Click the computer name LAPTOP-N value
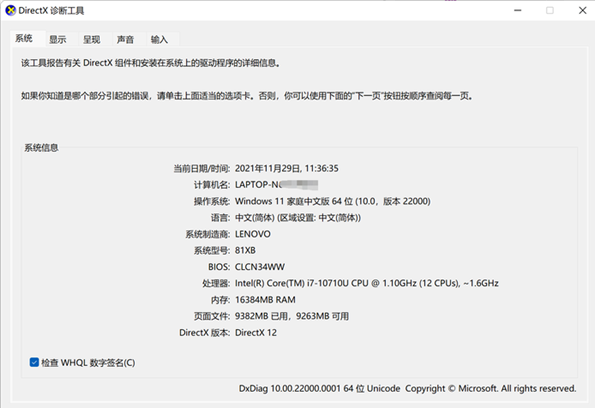Viewport: 595px width, 408px height. tap(276, 185)
